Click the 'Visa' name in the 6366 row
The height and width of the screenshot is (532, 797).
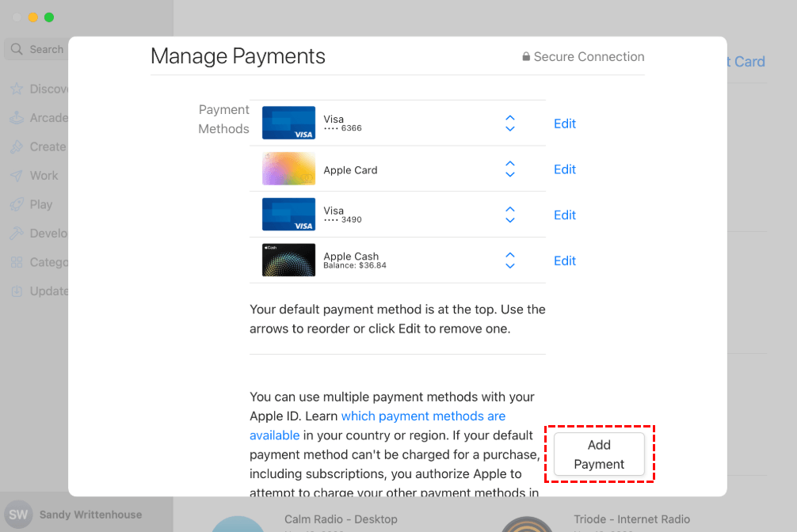coord(334,119)
